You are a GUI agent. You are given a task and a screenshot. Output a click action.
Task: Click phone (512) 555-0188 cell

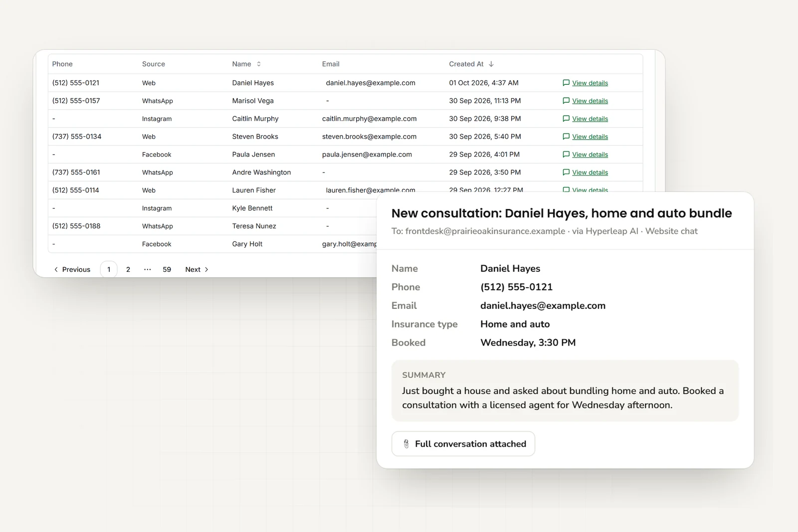[x=76, y=226]
